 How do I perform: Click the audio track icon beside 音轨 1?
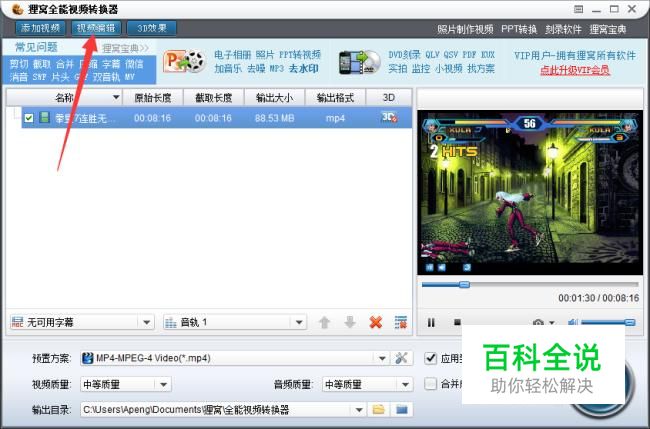(171, 322)
